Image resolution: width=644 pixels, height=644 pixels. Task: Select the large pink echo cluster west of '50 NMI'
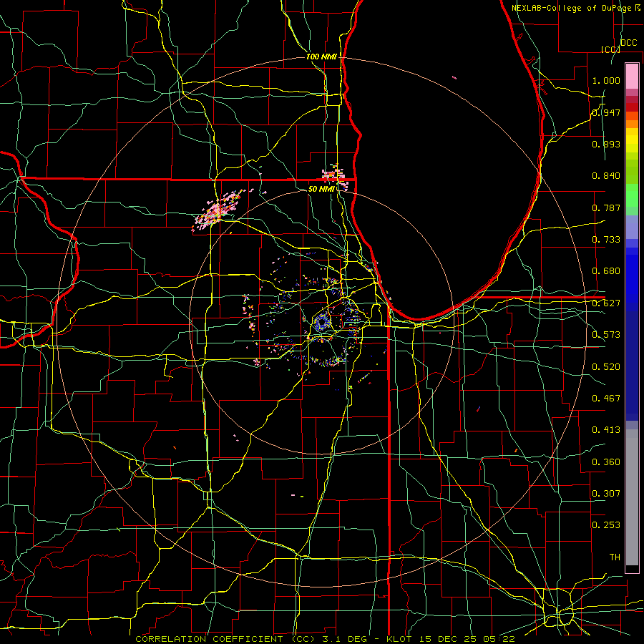218,210
